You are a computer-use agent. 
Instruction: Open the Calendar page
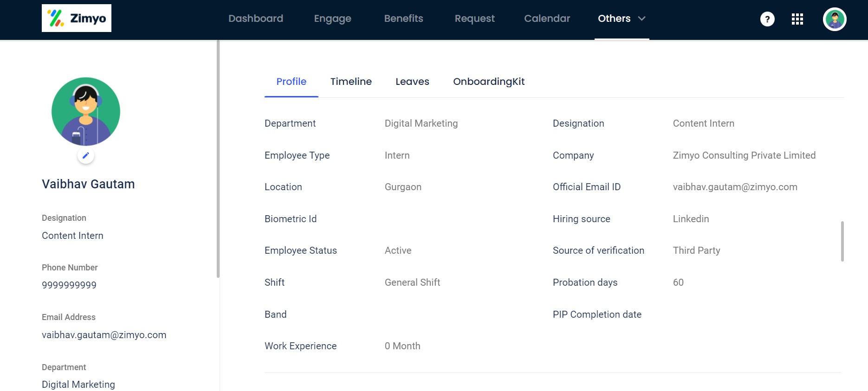[x=547, y=19]
